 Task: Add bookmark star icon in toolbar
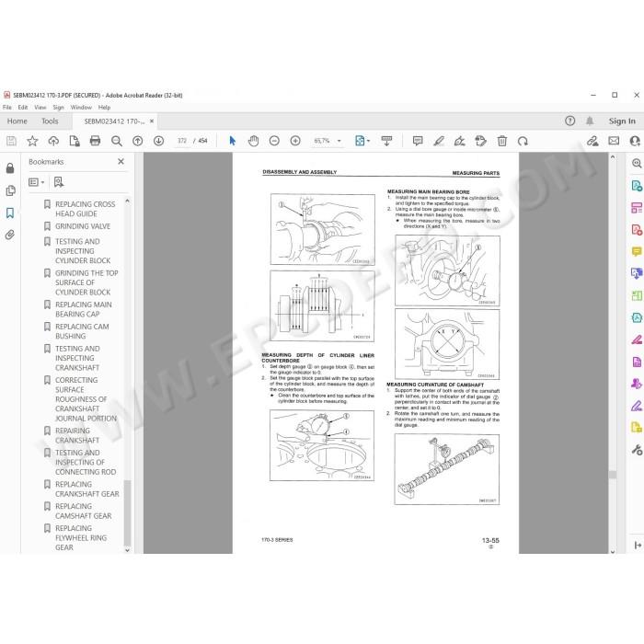32,142
